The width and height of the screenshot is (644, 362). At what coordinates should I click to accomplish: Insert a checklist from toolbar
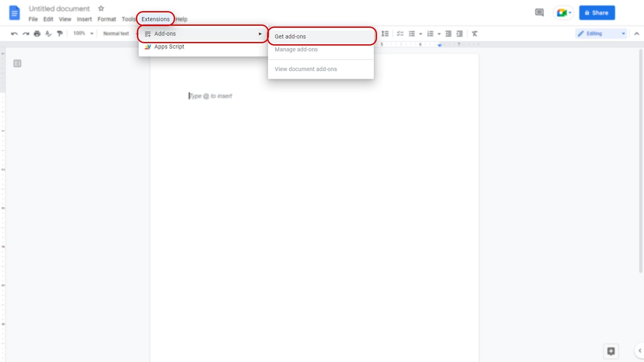tap(400, 34)
